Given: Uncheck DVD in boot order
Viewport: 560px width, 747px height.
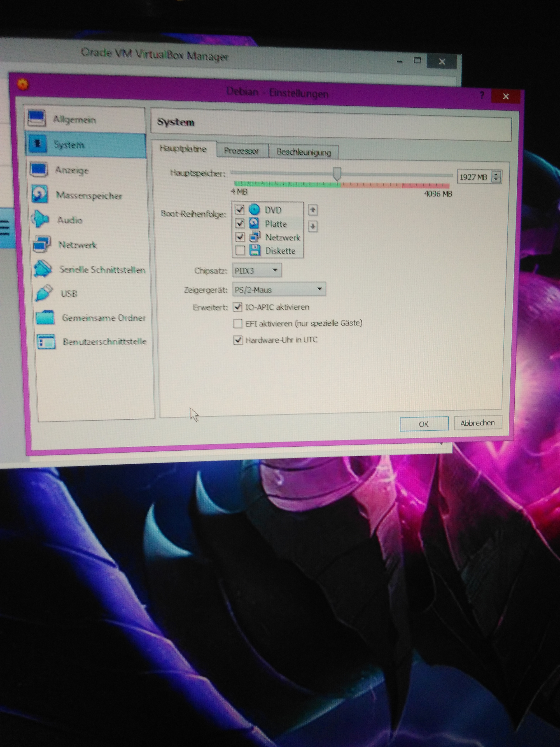Looking at the screenshot, I should pyautogui.click(x=239, y=209).
